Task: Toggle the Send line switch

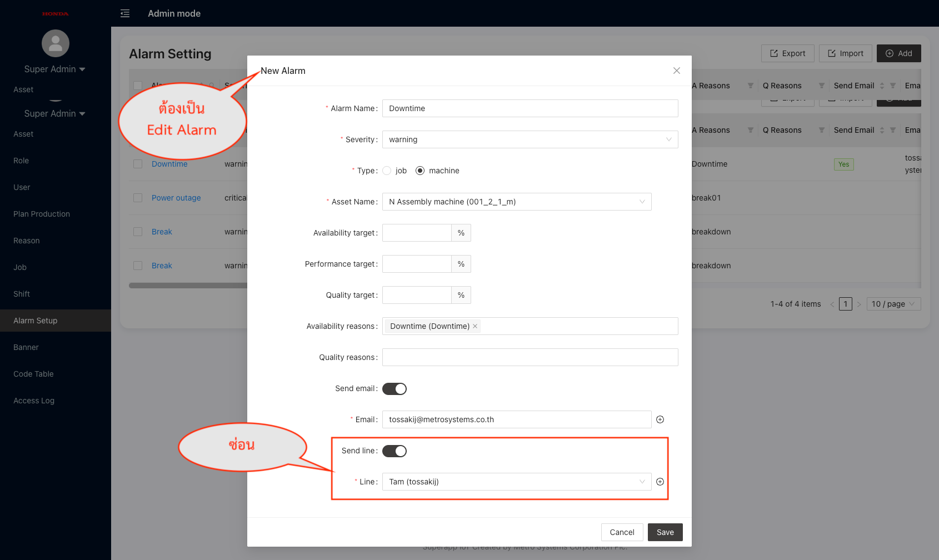Action: tap(394, 451)
